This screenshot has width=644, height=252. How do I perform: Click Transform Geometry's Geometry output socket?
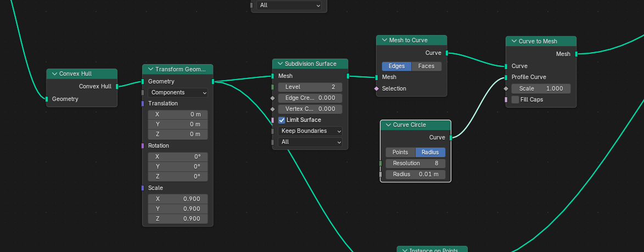coord(213,82)
